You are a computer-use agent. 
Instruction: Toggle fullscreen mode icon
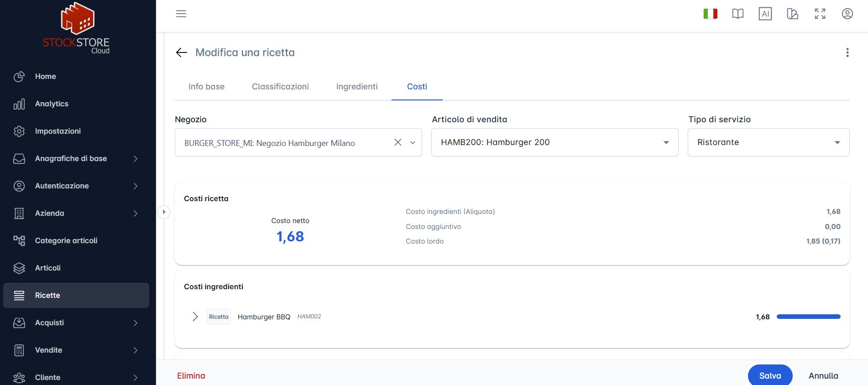(x=820, y=14)
